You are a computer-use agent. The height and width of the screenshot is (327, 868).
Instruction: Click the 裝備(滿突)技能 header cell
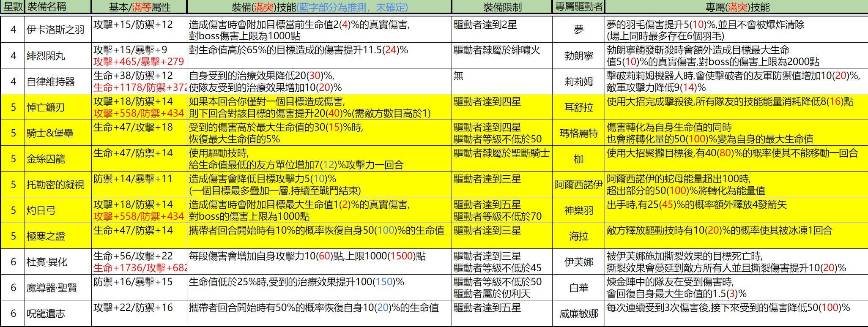click(x=319, y=7)
